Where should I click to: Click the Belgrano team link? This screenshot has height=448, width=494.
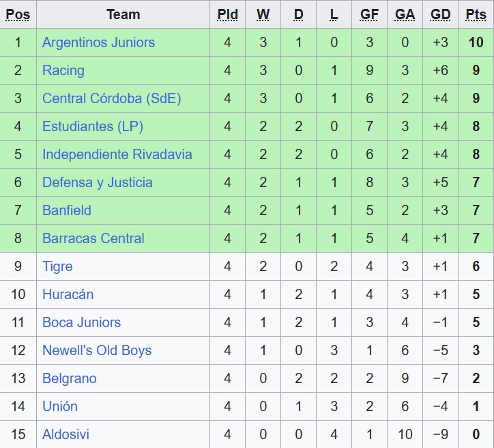[x=69, y=378]
